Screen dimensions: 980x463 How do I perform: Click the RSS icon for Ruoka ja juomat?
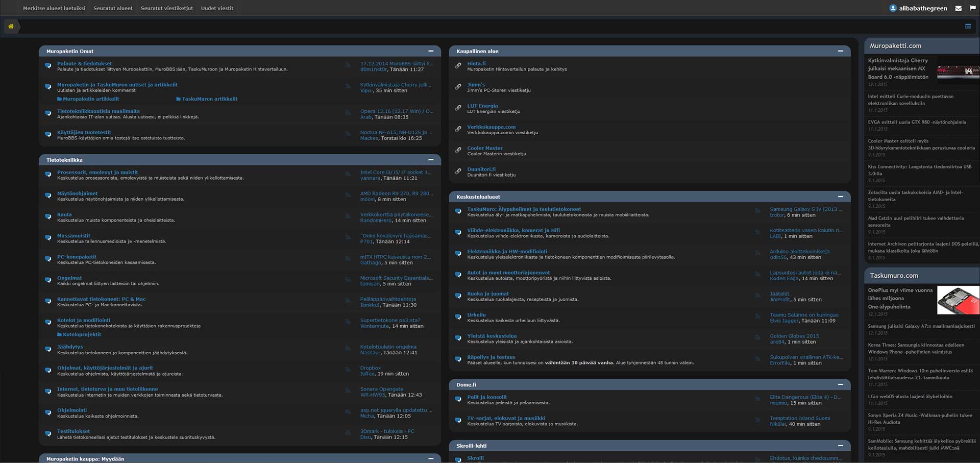coord(757,296)
